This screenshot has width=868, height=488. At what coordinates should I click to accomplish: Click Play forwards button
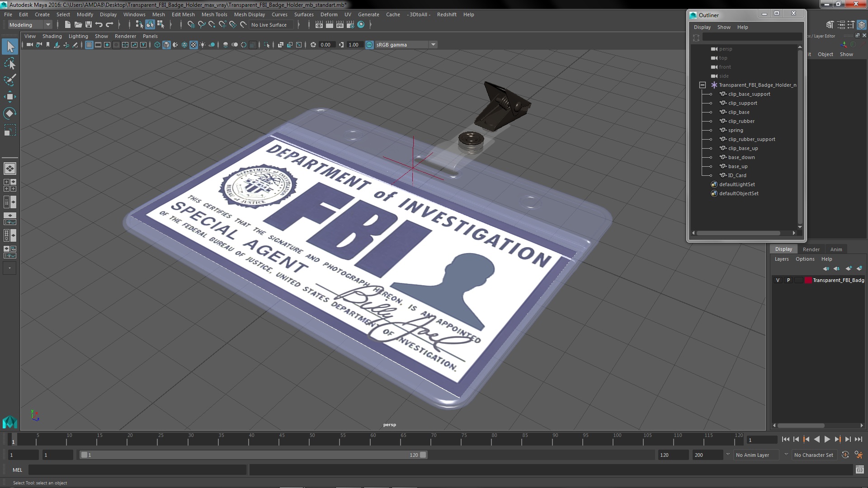click(x=827, y=439)
